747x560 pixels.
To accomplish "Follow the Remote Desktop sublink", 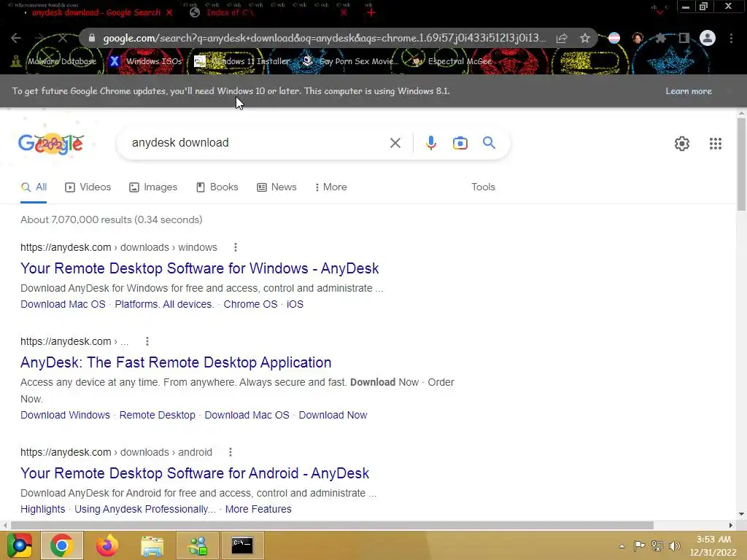I will click(x=158, y=415).
